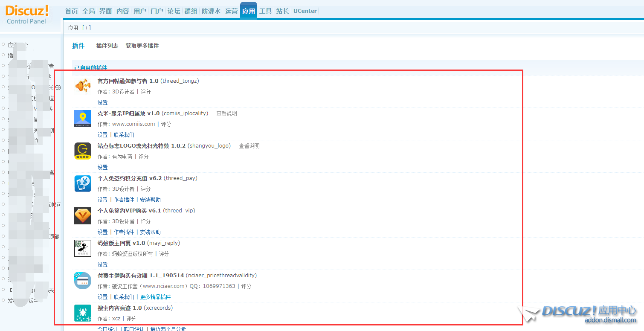Click 联系我们 for 付费主题购买有效期 plugin
The image size is (644, 331).
(124, 297)
